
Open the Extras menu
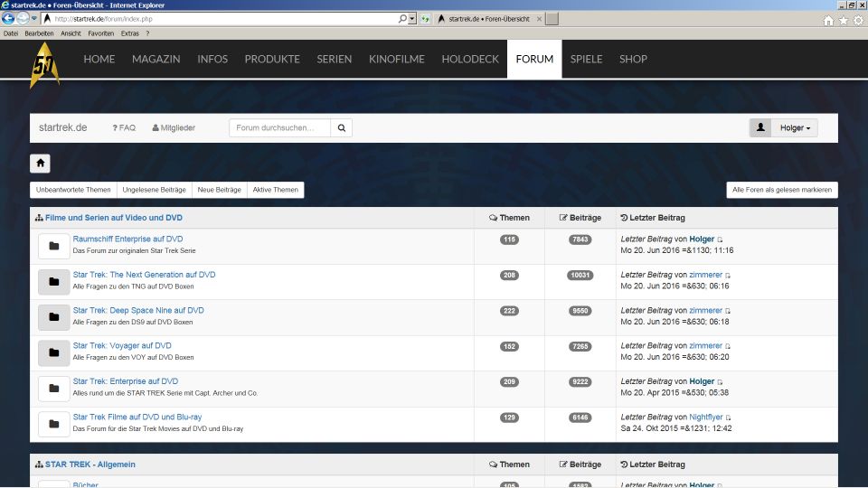click(x=130, y=33)
